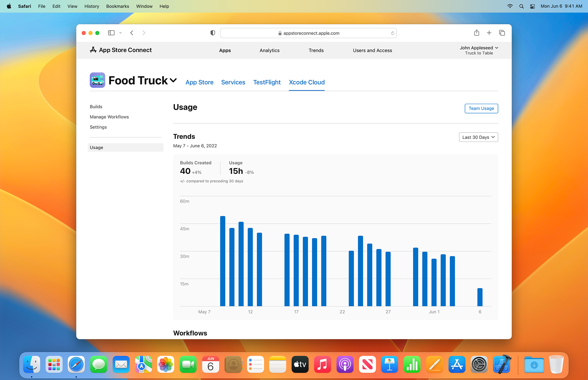Viewport: 588px width, 380px height.
Task: Open Xcode from the Dock
Action: pos(502,364)
